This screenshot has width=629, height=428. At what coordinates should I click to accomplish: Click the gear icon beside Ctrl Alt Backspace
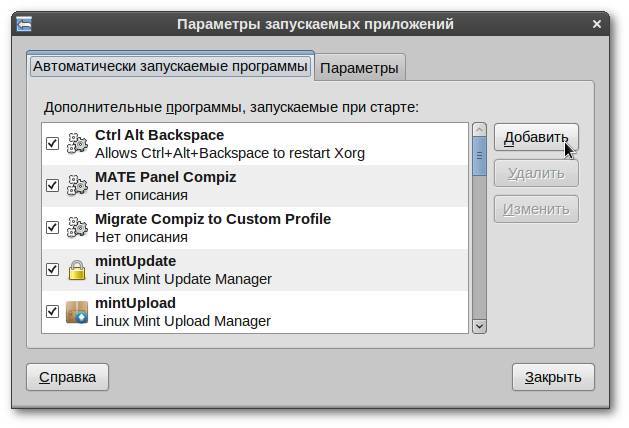(77, 144)
